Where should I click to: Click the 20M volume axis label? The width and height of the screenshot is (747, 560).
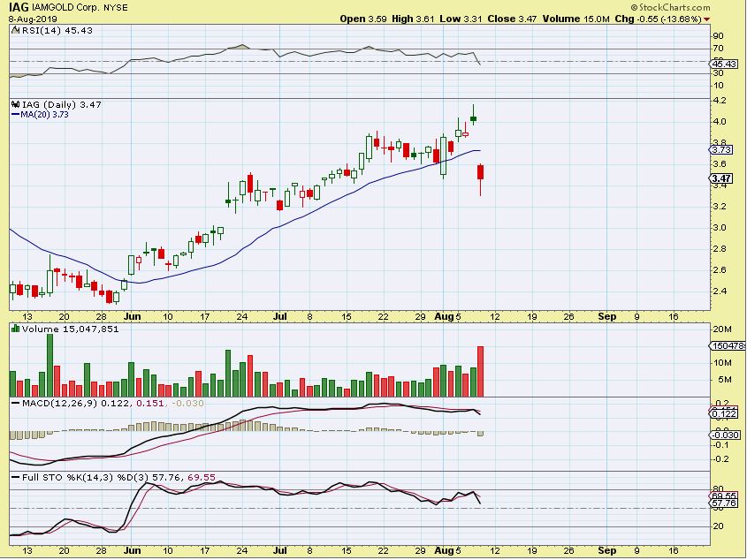722,329
